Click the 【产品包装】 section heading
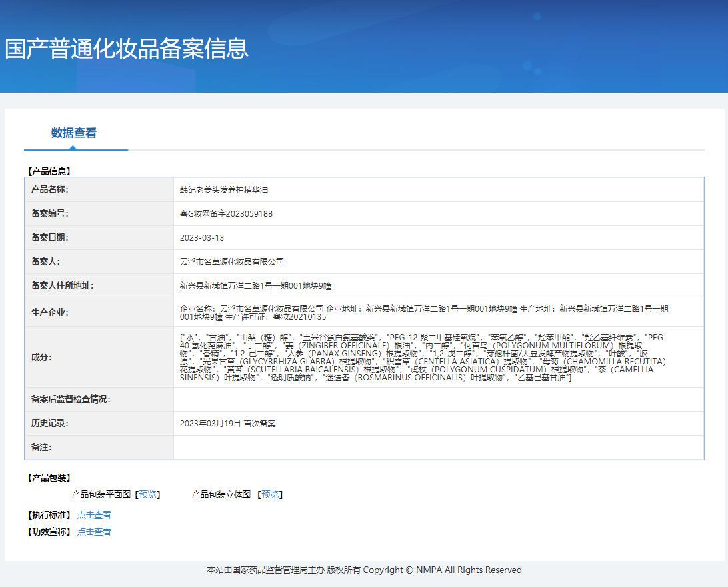Image resolution: width=728 pixels, height=587 pixels. coord(49,478)
